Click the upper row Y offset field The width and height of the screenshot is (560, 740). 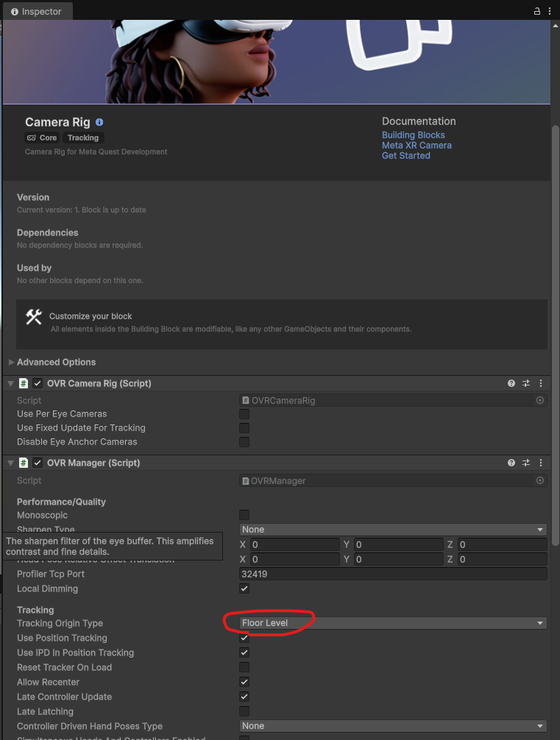(399, 544)
